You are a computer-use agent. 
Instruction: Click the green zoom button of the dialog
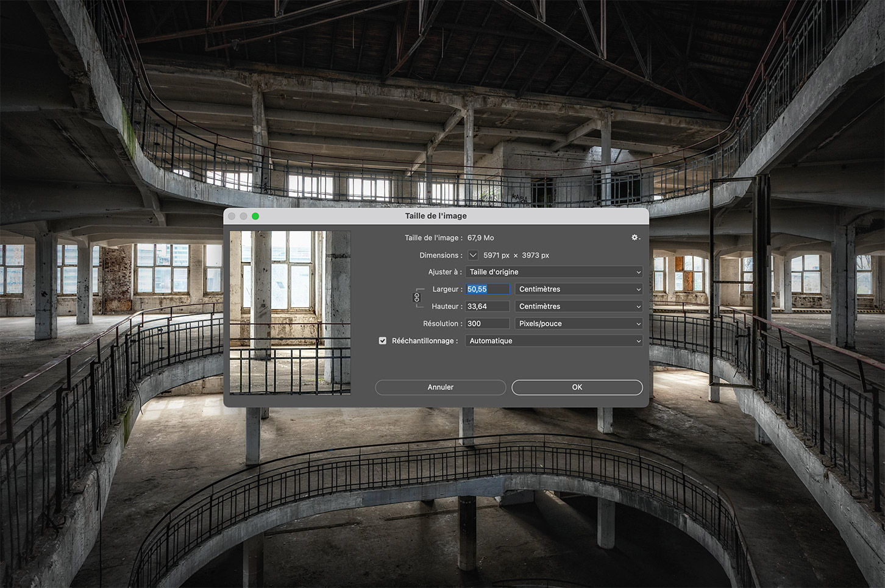255,216
